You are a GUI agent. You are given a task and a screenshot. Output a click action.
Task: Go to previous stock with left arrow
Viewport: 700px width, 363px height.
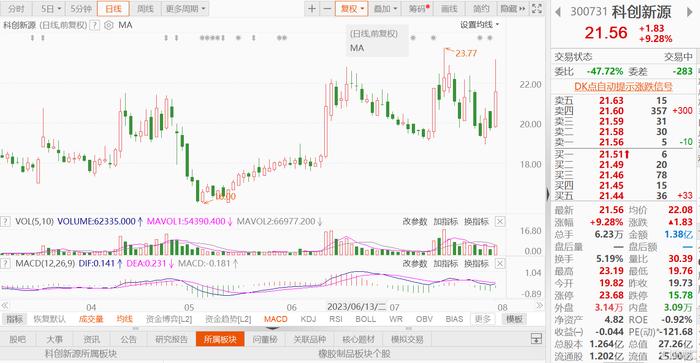[x=558, y=12]
